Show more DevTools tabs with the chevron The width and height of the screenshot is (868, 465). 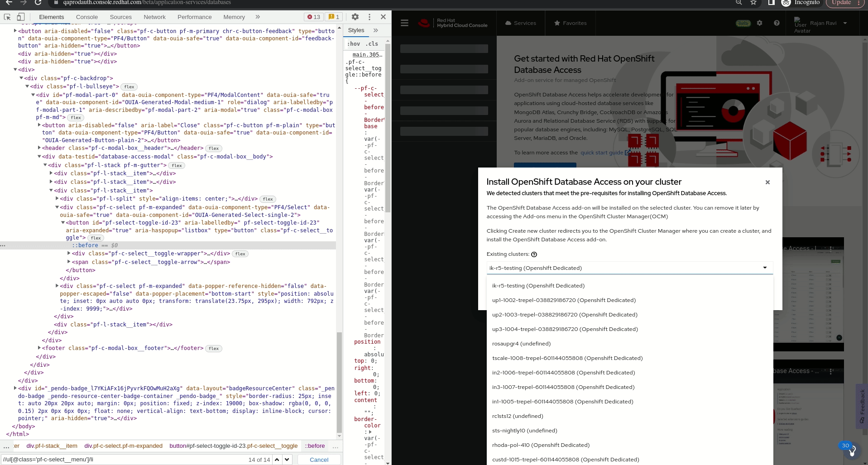258,17
